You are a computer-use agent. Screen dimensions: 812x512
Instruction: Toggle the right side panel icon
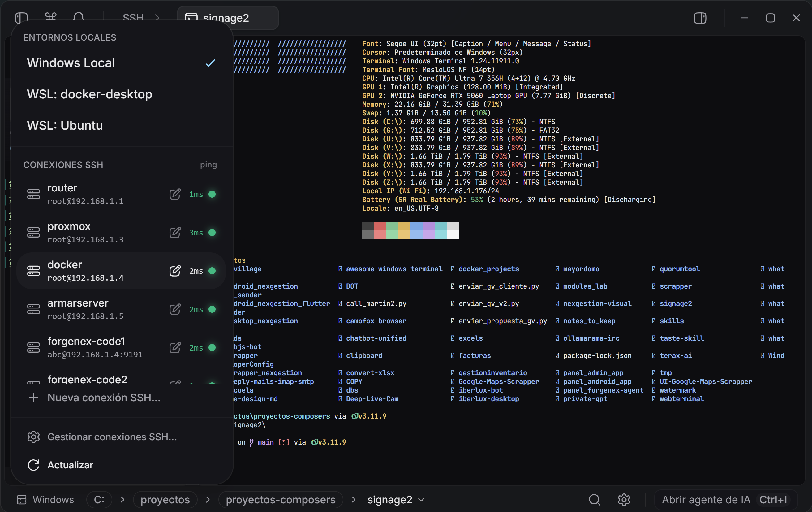click(x=700, y=18)
